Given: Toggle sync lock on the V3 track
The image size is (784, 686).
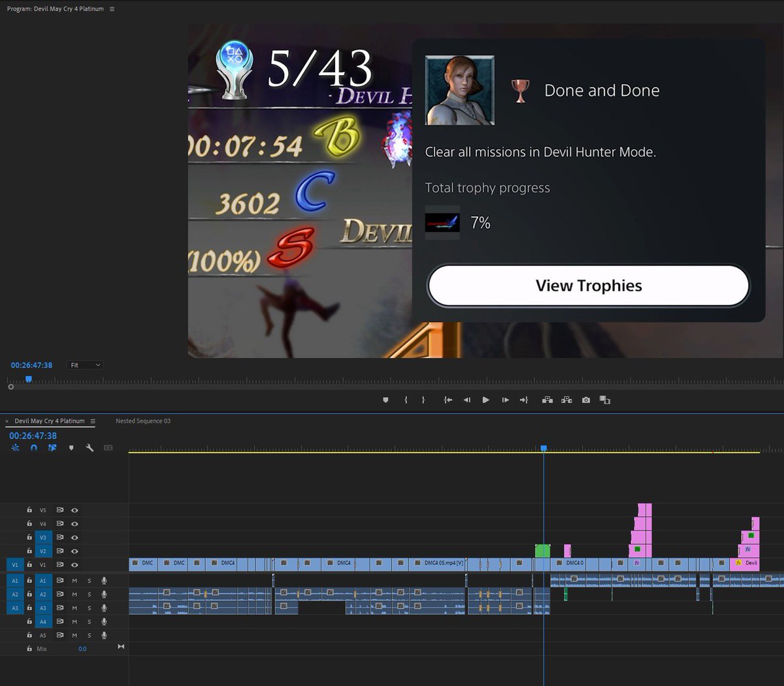Looking at the screenshot, I should pyautogui.click(x=60, y=538).
